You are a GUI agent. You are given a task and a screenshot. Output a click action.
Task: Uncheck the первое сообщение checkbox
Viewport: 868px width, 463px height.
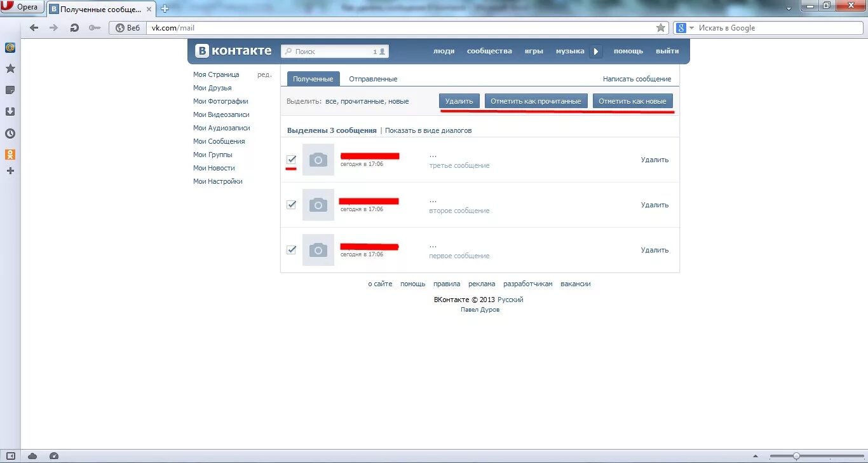coord(291,250)
